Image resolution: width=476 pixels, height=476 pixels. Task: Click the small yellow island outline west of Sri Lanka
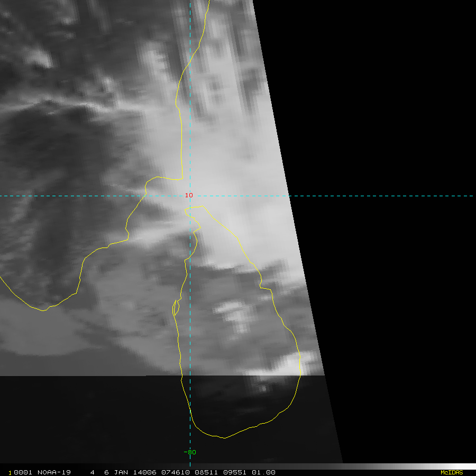click(x=176, y=307)
